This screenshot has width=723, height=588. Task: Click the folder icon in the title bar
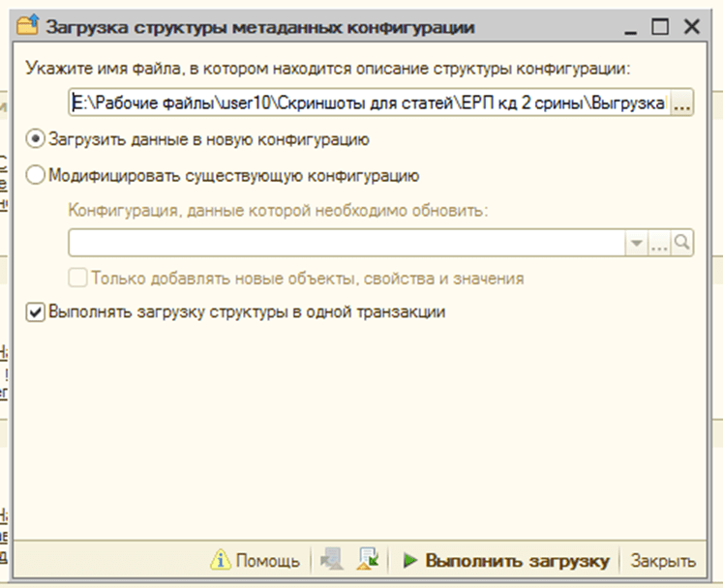click(x=28, y=27)
